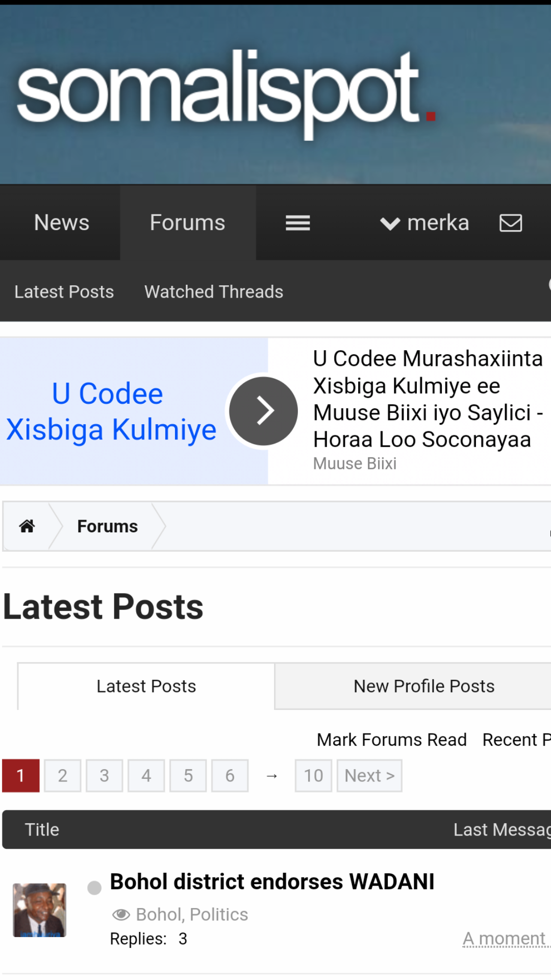
Task: Go to page 5
Action: click(188, 776)
